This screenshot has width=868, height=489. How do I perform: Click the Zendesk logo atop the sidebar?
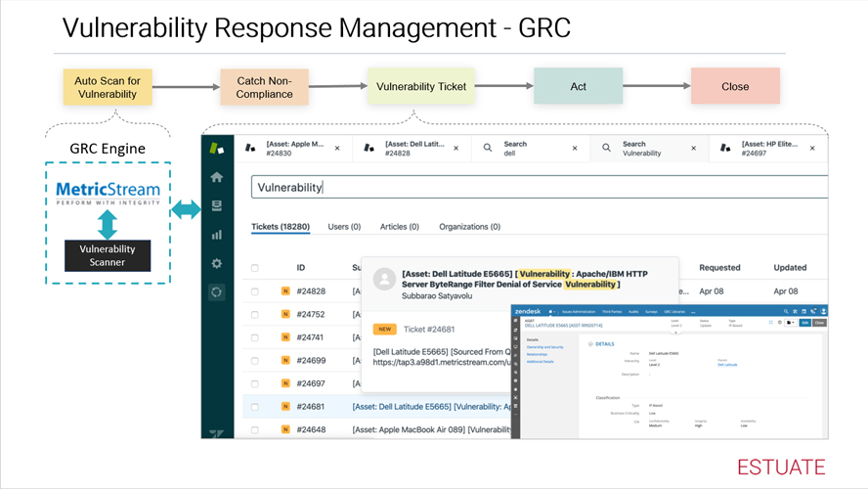coord(216,149)
